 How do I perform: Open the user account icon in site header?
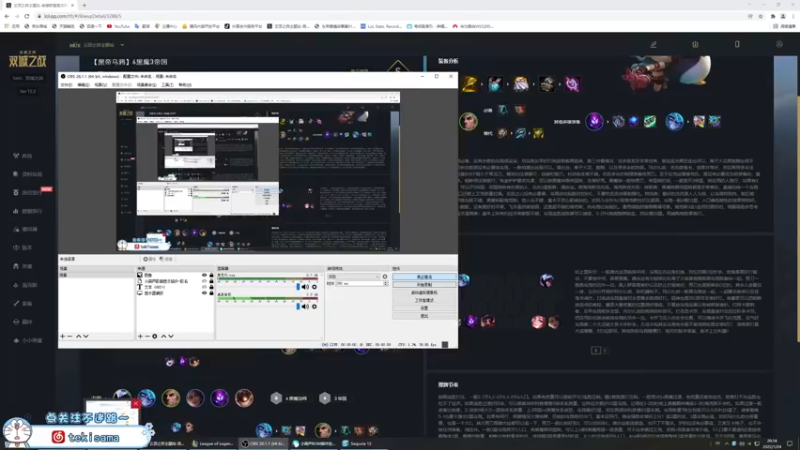click(x=779, y=44)
